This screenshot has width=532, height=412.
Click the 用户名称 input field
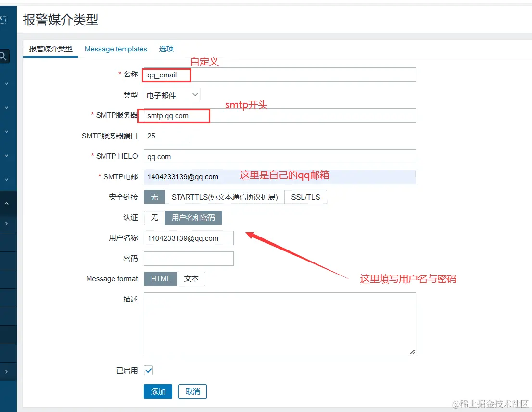point(189,238)
